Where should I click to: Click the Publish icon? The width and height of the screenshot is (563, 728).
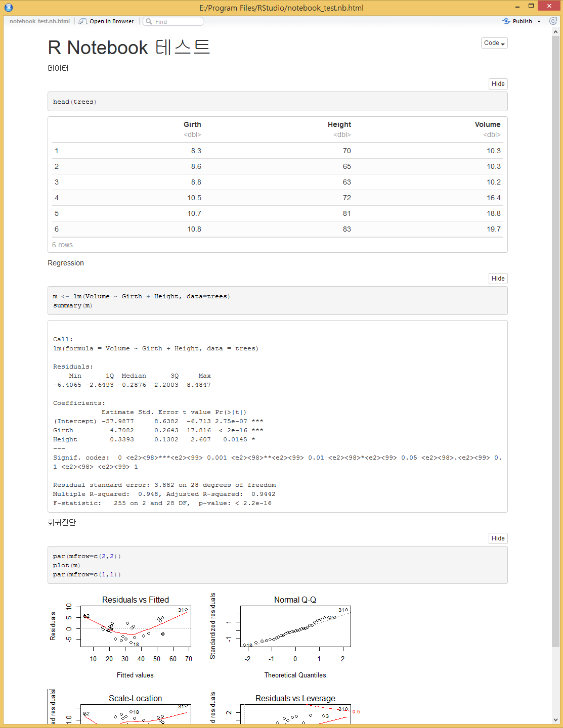506,21
